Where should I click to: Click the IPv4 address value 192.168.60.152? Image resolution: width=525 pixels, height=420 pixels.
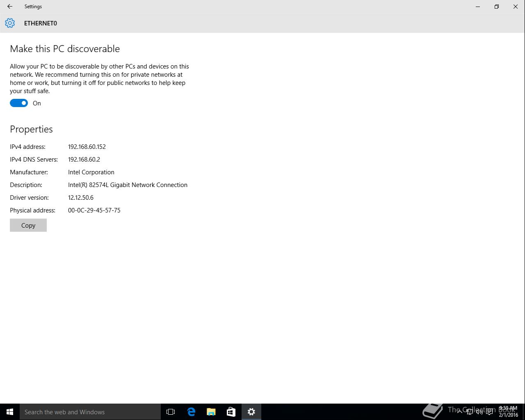tap(87, 147)
